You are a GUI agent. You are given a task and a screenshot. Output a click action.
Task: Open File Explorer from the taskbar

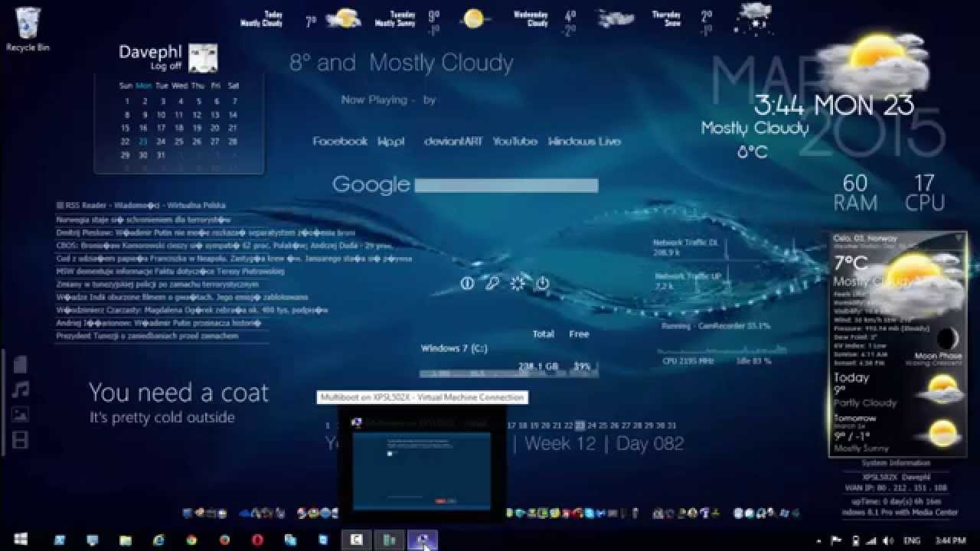coord(126,540)
